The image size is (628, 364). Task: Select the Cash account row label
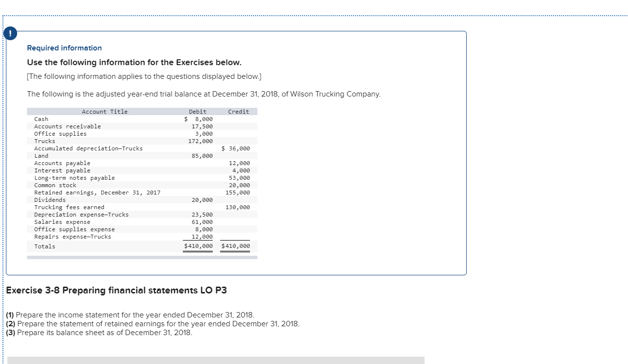click(41, 119)
